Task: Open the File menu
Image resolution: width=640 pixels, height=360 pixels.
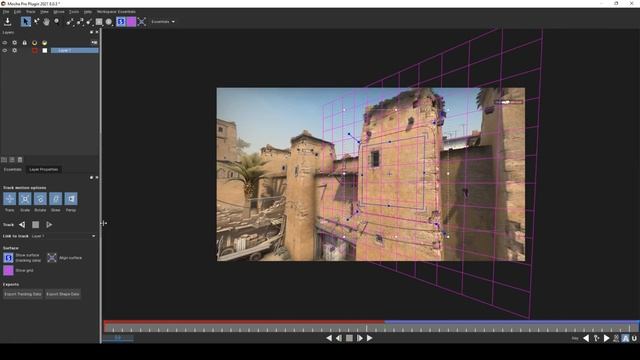Action: [6, 12]
